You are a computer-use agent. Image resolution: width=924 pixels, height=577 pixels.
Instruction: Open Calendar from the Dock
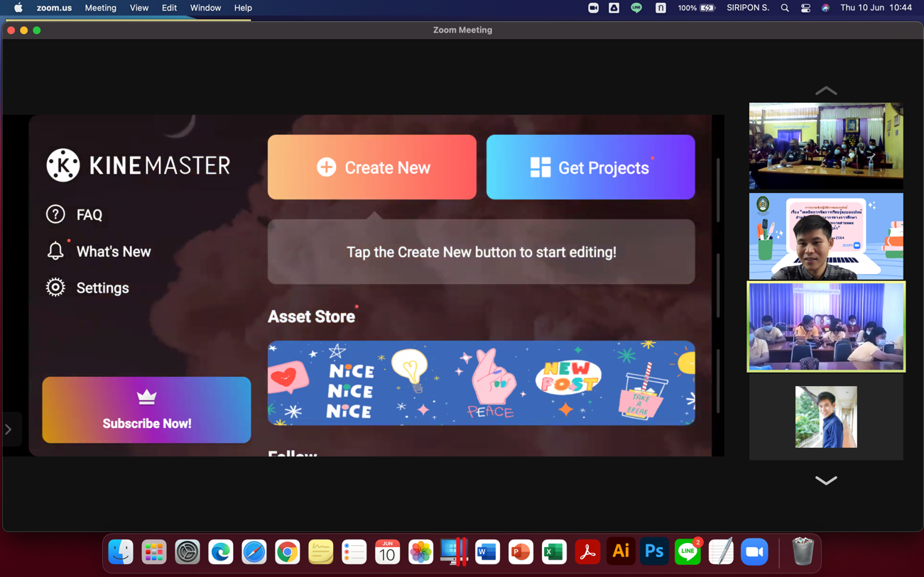click(x=388, y=552)
